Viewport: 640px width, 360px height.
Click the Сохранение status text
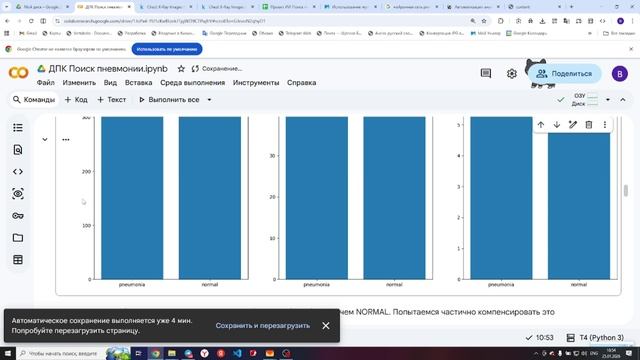pos(222,69)
